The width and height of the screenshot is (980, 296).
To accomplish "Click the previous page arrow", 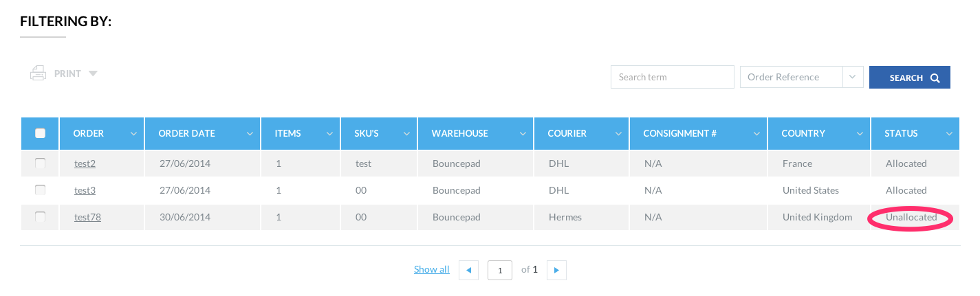I will (468, 270).
